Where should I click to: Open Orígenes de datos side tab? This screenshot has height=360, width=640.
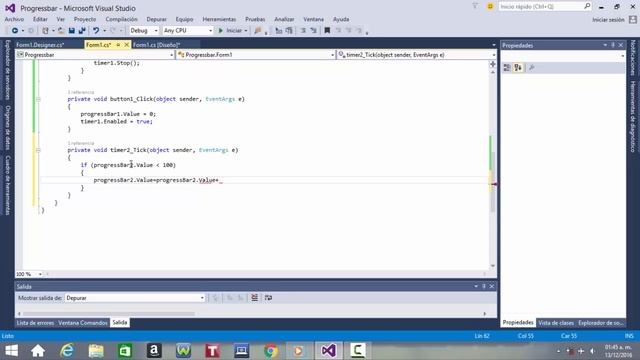(7, 128)
